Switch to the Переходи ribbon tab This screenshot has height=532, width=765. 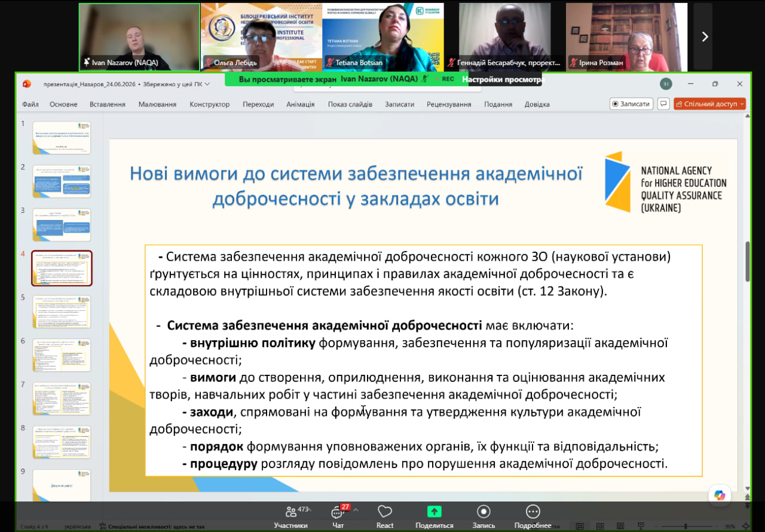[x=258, y=104]
